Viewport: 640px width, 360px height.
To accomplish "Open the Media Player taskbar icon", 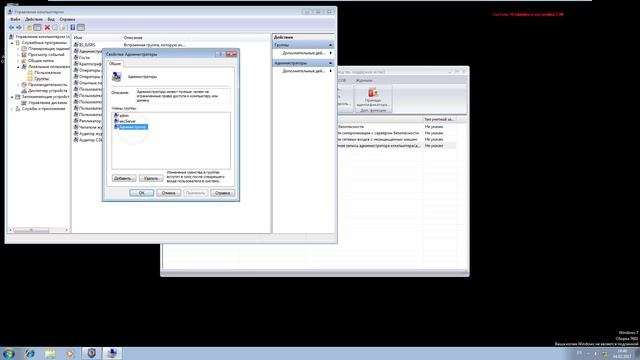I will [x=70, y=353].
